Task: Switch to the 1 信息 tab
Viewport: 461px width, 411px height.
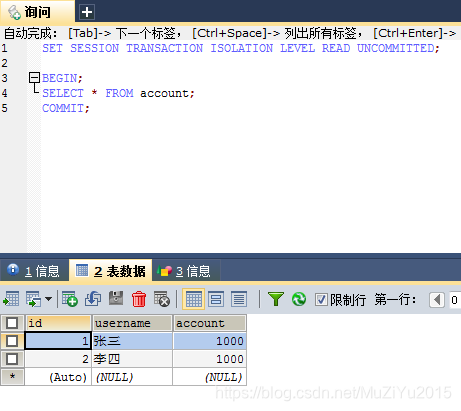Action: (x=33, y=271)
